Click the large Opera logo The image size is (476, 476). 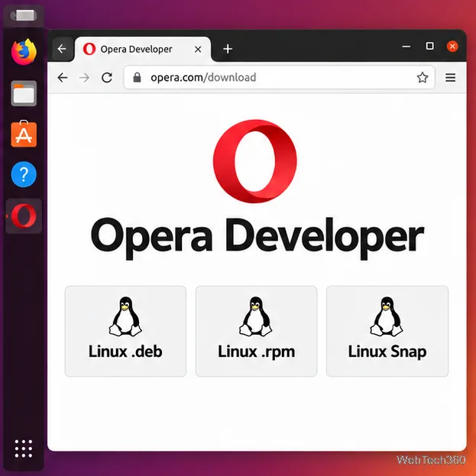tap(255, 161)
